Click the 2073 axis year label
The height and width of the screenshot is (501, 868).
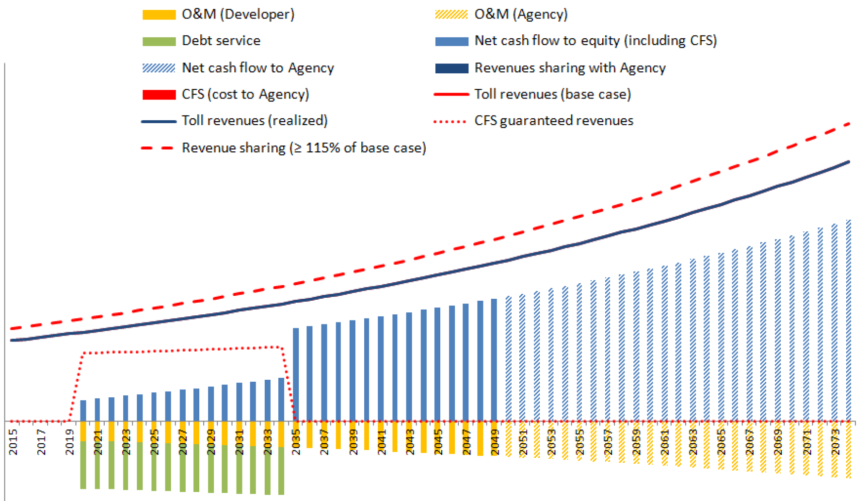835,442
